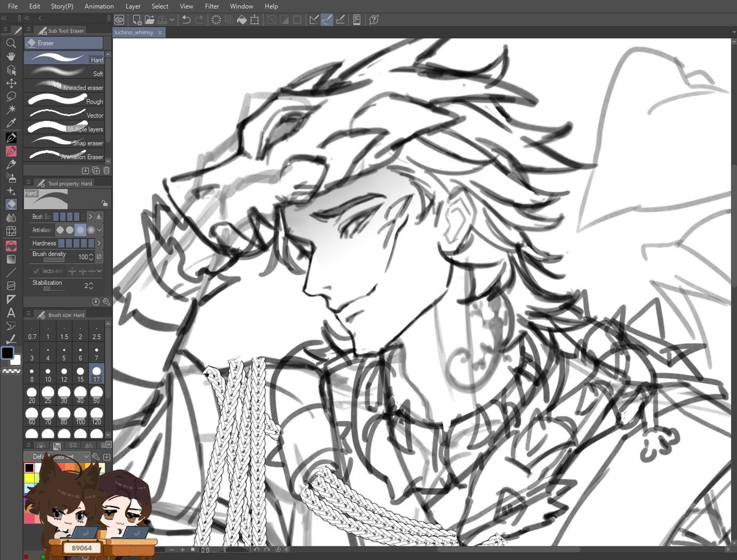Image resolution: width=737 pixels, height=560 pixels.
Task: Open Clip Studio Paint support help icon
Action: pyautogui.click(x=373, y=20)
